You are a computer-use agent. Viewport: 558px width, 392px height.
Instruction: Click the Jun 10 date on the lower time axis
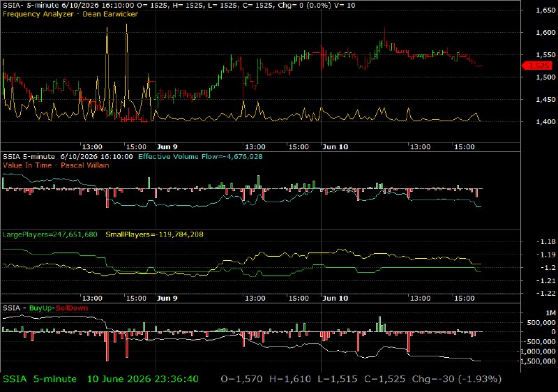335,298
